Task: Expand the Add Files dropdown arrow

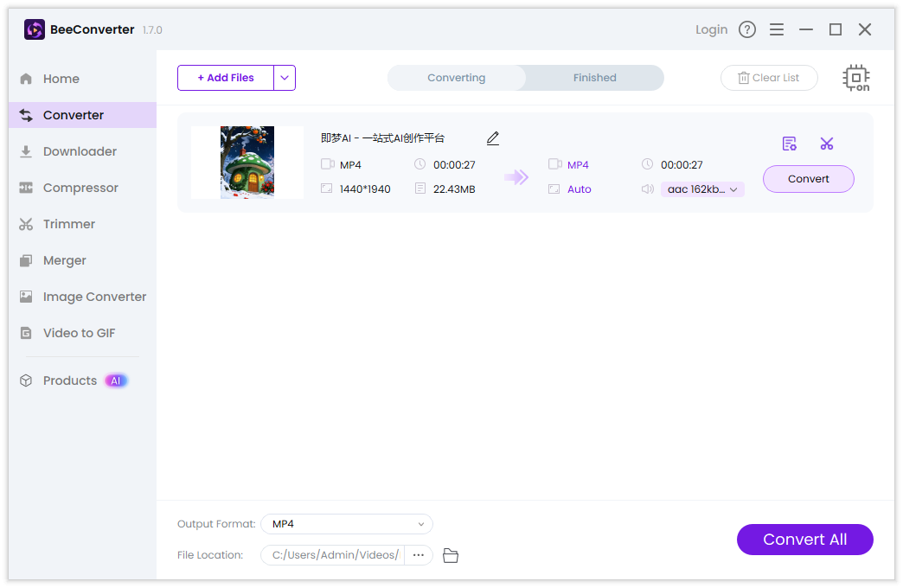Action: 285,77
